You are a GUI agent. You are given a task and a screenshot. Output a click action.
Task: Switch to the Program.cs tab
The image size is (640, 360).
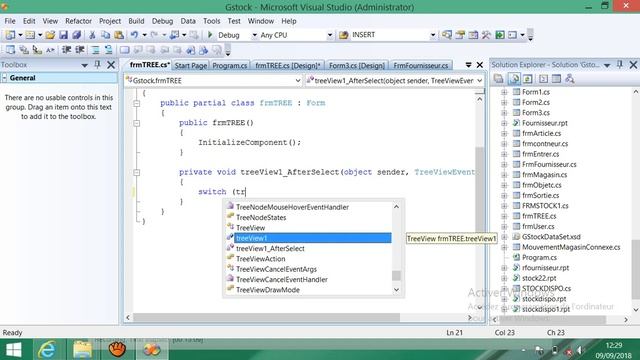[x=230, y=65]
